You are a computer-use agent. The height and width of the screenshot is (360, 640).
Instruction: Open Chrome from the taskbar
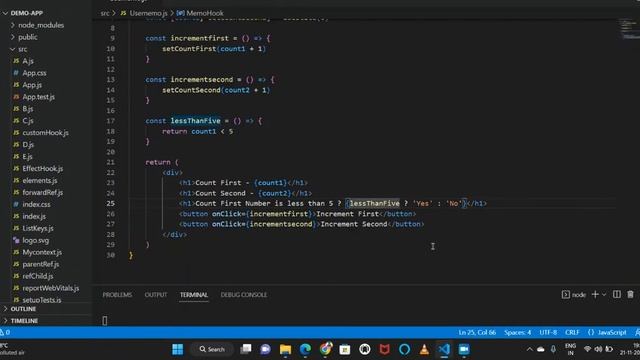[325, 349]
